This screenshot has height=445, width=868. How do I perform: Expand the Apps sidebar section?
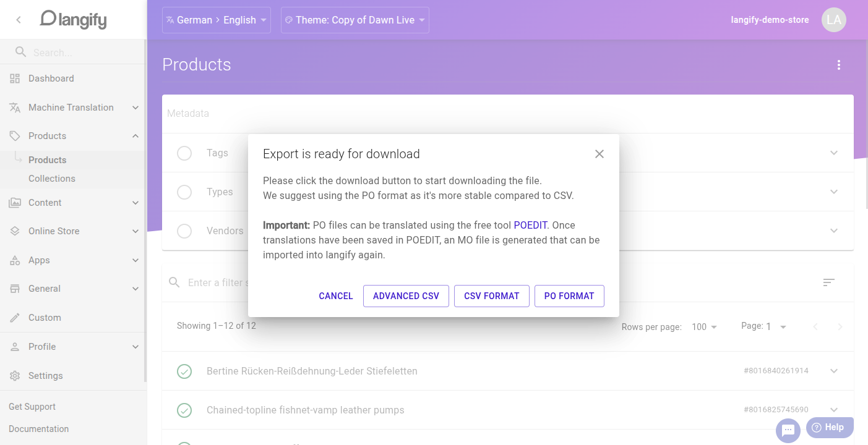pyautogui.click(x=135, y=260)
